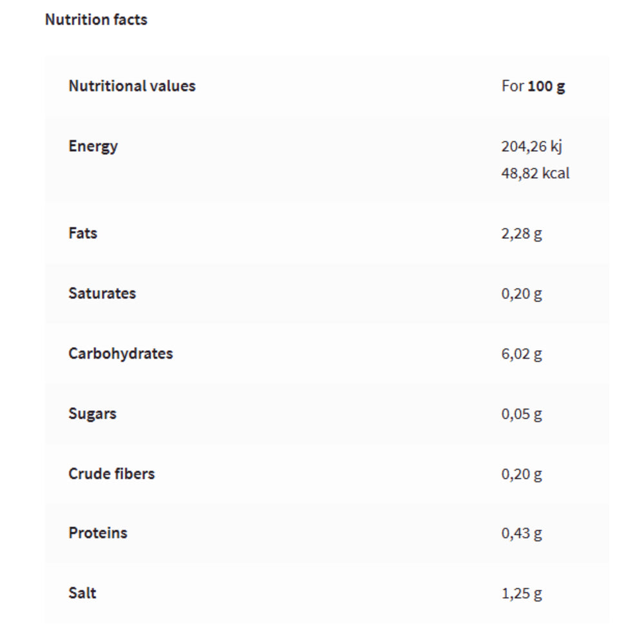The image size is (644, 644).
Task: Click the Saturates 0,20 g value
Action: 522,294
